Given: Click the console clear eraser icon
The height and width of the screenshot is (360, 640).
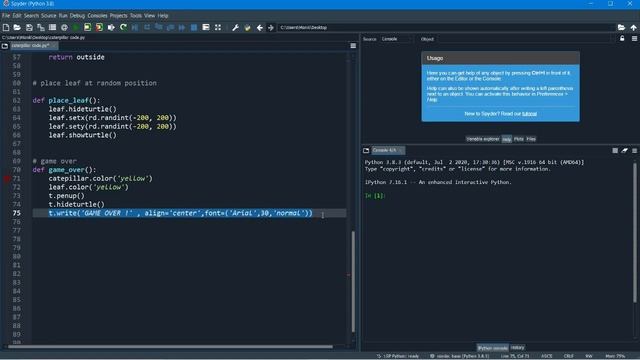Looking at the screenshot, I should [x=624, y=151].
